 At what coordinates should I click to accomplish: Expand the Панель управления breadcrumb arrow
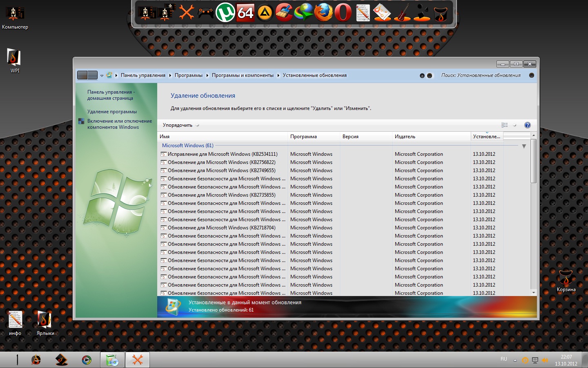coord(170,75)
